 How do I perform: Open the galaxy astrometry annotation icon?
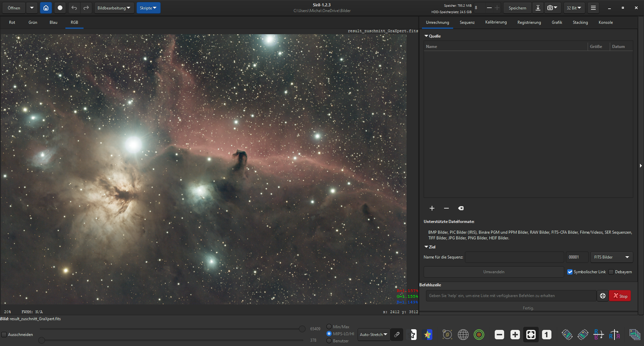click(447, 335)
